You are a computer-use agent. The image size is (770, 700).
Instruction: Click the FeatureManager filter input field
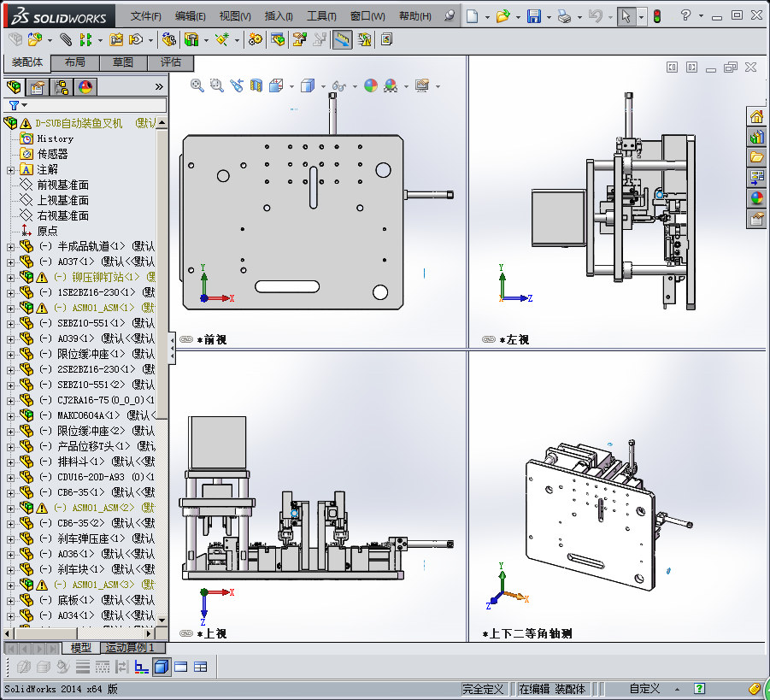tap(85, 105)
